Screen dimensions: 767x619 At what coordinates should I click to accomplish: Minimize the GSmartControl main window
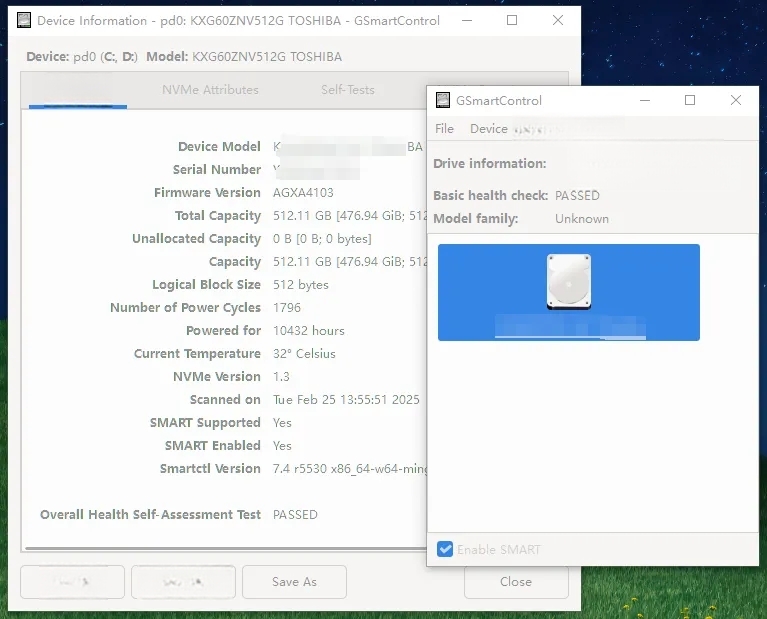(645, 100)
